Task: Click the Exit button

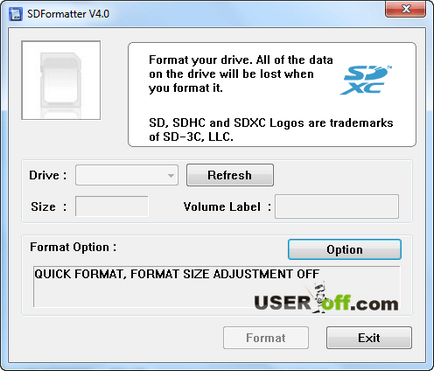Action: pyautogui.click(x=369, y=338)
